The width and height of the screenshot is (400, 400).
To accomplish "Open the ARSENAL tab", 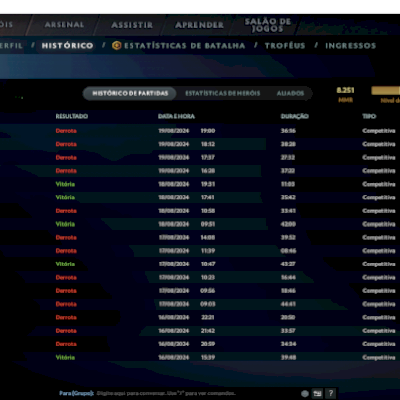I will coord(65,25).
